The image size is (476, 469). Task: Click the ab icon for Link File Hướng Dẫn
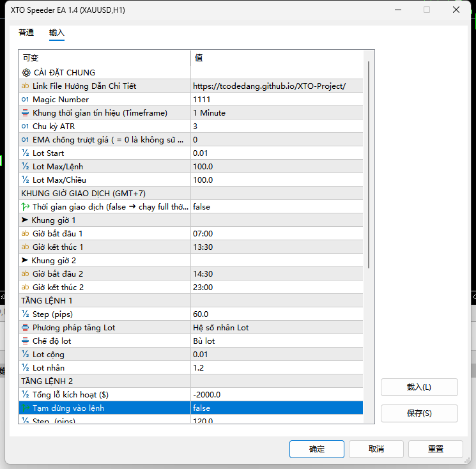(x=25, y=86)
